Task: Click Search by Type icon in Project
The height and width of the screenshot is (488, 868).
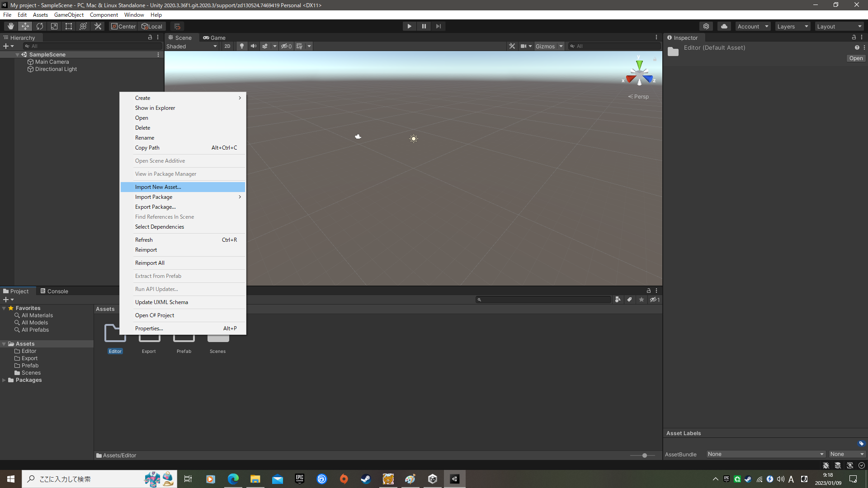Action: (x=618, y=300)
